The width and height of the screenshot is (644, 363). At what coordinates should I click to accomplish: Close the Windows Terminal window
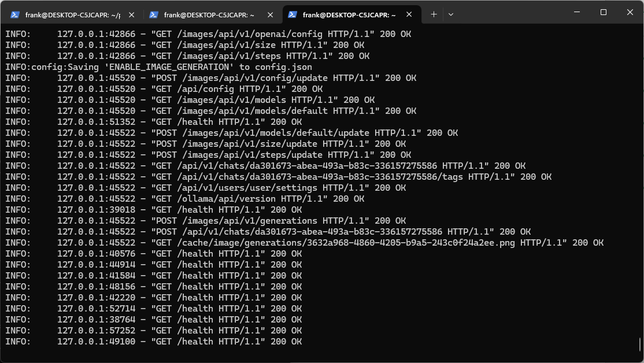coord(630,12)
